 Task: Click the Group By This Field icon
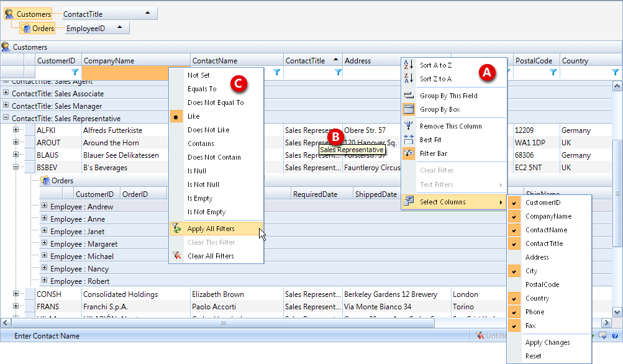pos(409,96)
